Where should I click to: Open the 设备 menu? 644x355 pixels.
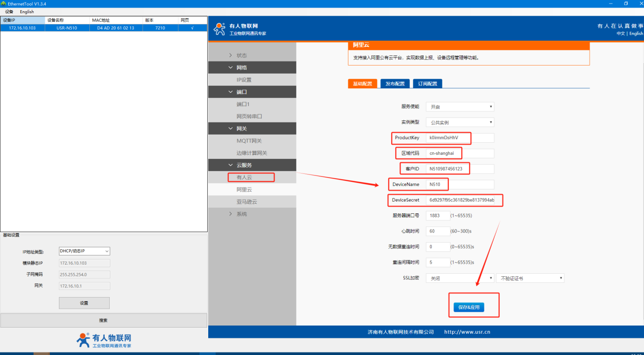[9, 12]
